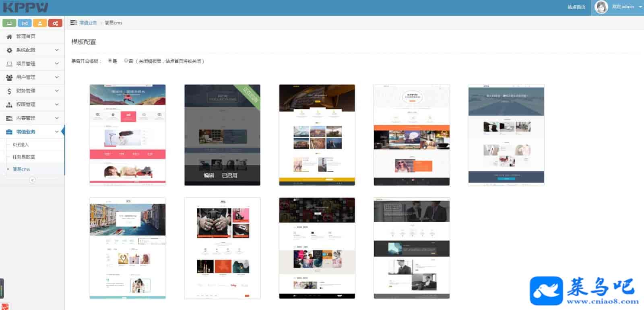
Task: Click the 增值业务 breadcrumb link
Action: pyautogui.click(x=88, y=23)
